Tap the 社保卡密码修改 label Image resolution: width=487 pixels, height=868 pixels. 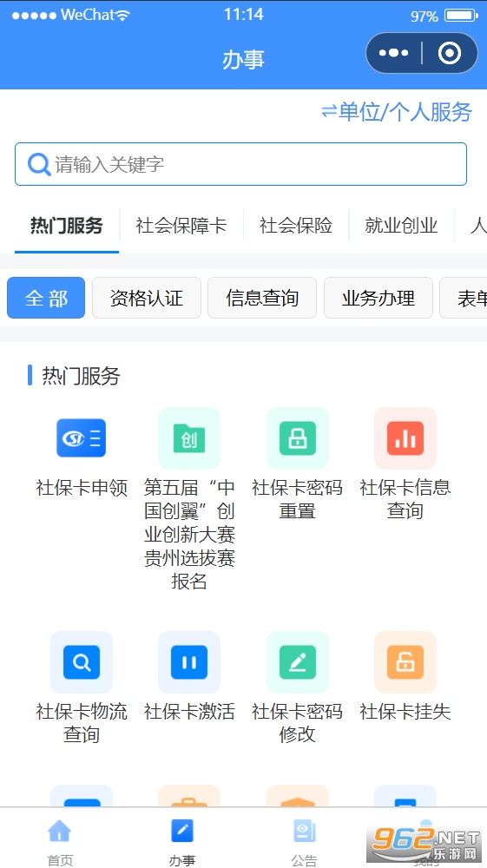click(x=298, y=723)
